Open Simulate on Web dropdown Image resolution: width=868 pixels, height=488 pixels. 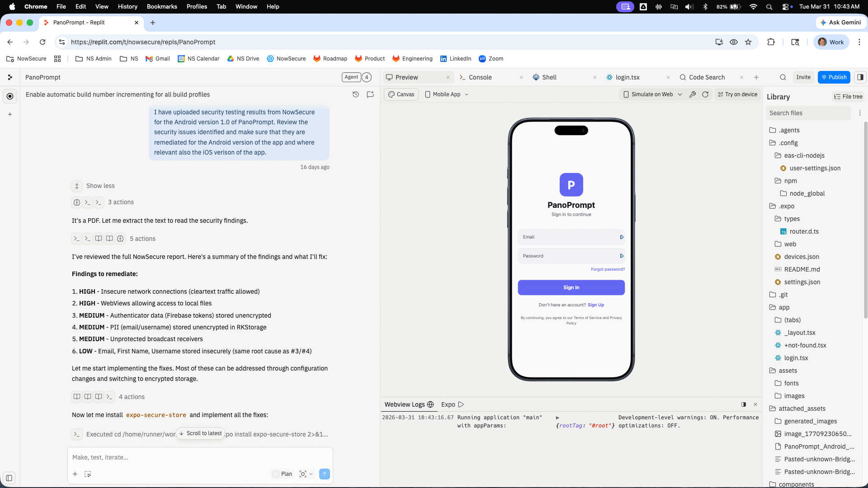pos(653,94)
